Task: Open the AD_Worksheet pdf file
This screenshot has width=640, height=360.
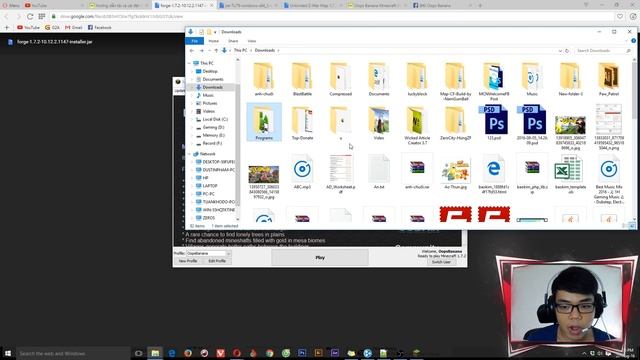Action: pos(340,174)
